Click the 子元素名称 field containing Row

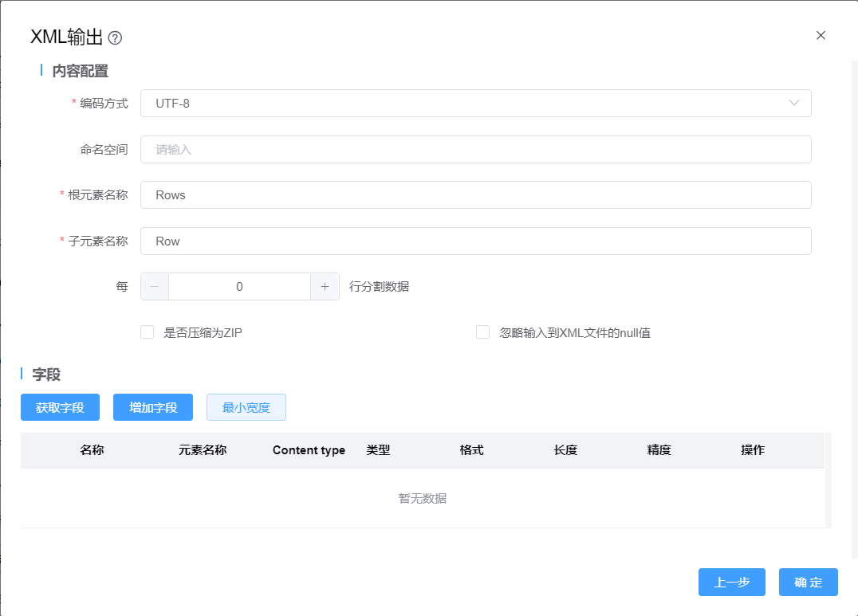point(475,241)
